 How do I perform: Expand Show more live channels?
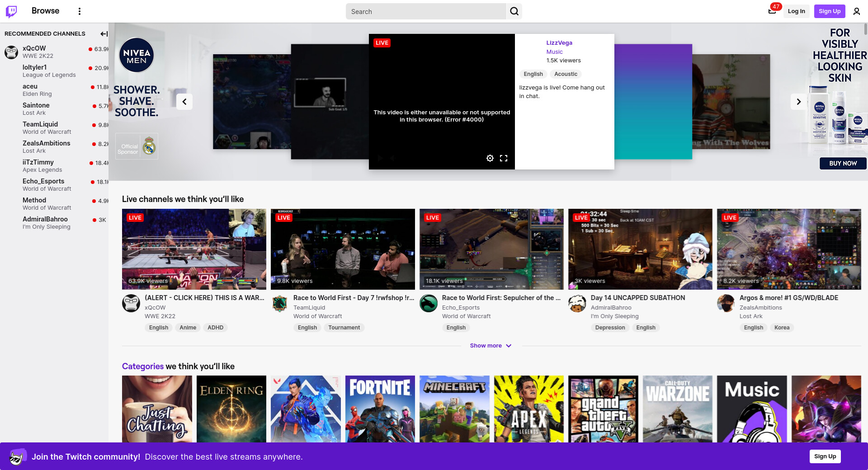click(x=491, y=346)
